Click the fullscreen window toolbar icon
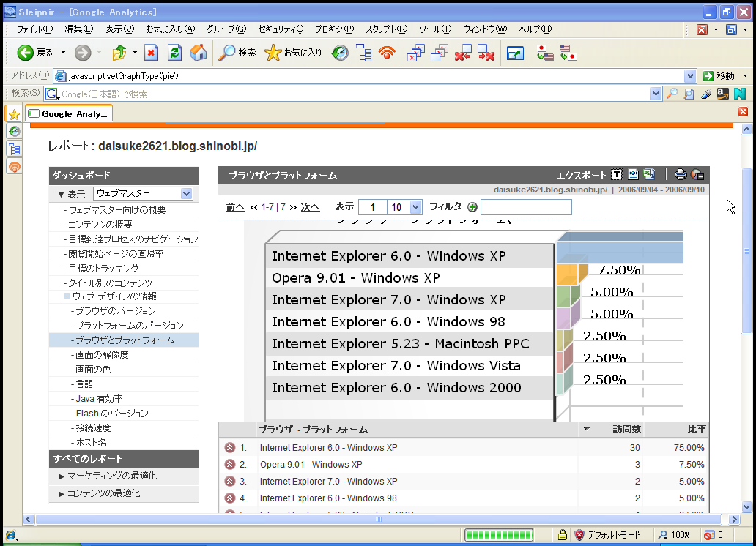756x546 pixels. pos(516,53)
